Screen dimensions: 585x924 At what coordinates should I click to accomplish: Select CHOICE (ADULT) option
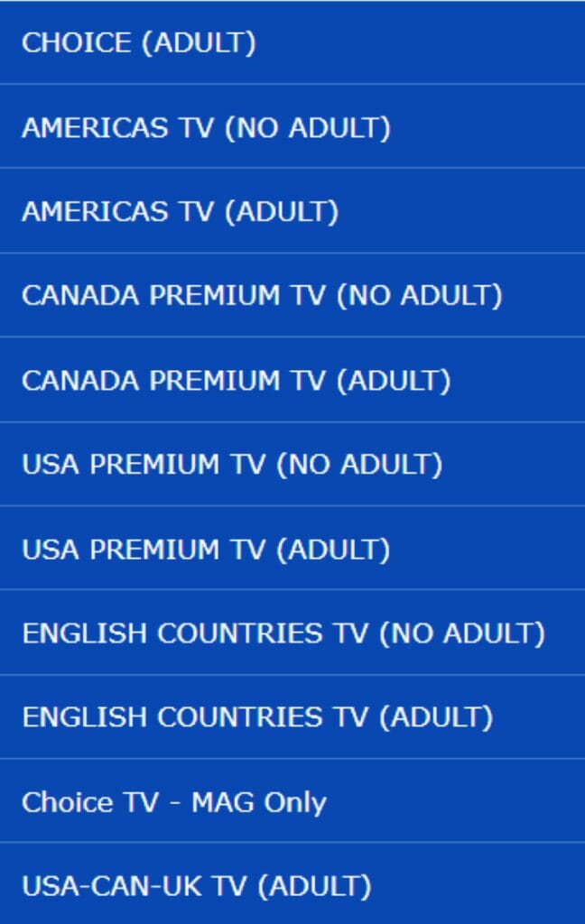pos(292,42)
